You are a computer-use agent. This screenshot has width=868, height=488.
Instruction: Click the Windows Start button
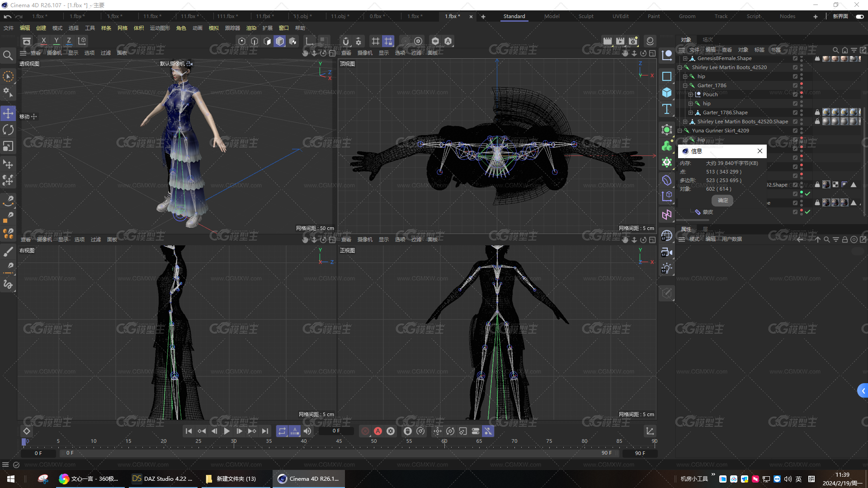(x=11, y=479)
